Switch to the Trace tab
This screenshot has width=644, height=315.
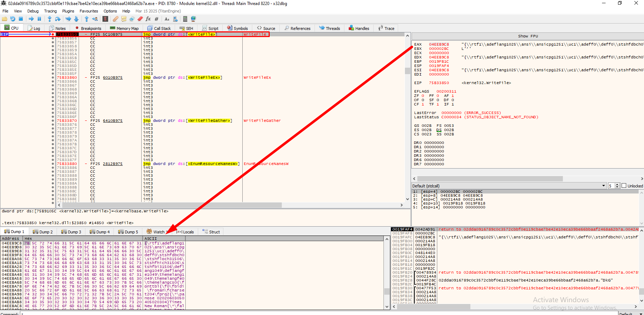[386, 28]
